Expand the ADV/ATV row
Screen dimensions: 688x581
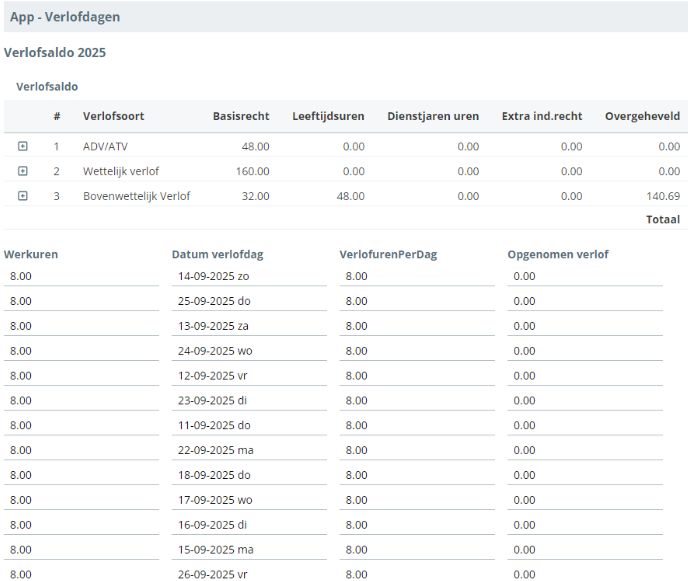(x=23, y=146)
